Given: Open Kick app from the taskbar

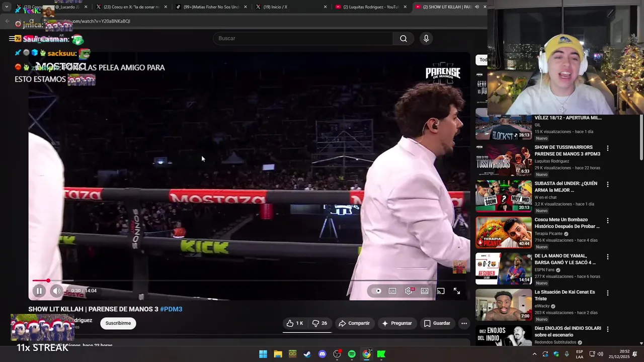Looking at the screenshot, I should coord(381,354).
